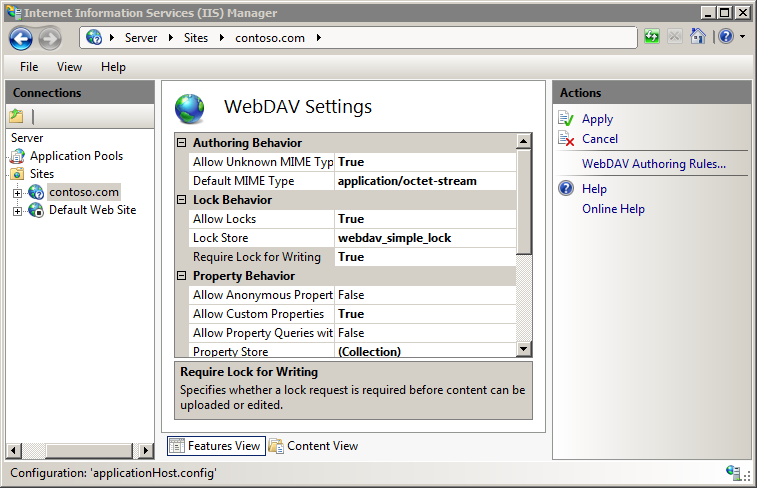Viewport: 757px width, 488px height.
Task: Click the Apply icon in Actions pane
Action: point(566,119)
